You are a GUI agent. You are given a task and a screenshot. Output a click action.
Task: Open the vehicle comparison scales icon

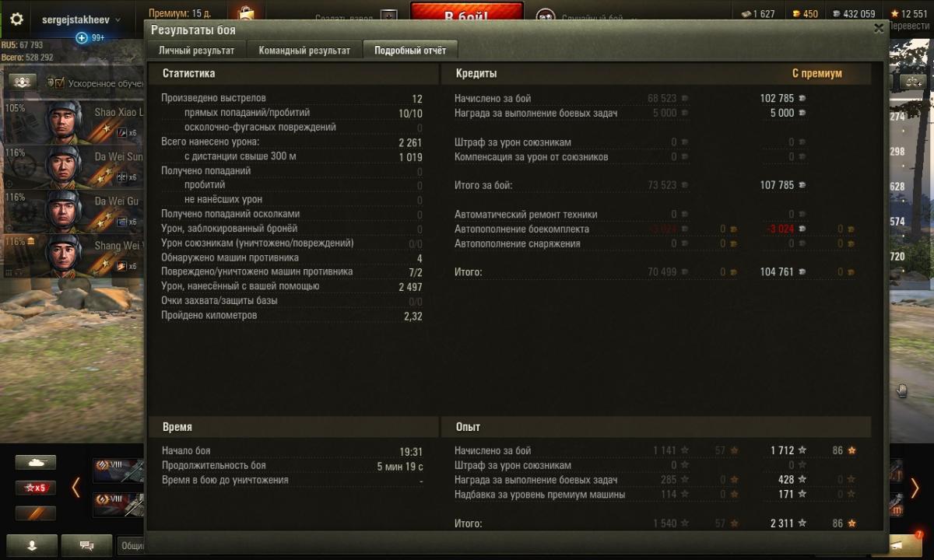911,81
